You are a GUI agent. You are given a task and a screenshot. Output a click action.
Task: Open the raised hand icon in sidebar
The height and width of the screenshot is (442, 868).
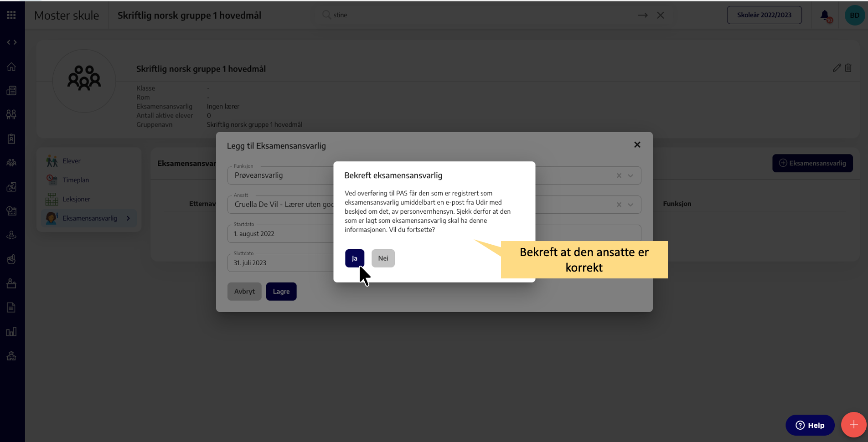pyautogui.click(x=11, y=259)
